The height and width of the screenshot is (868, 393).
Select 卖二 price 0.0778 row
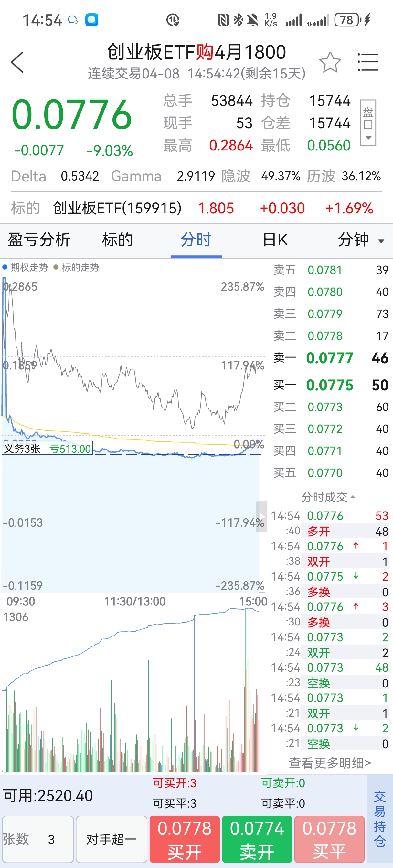pyautogui.click(x=330, y=336)
